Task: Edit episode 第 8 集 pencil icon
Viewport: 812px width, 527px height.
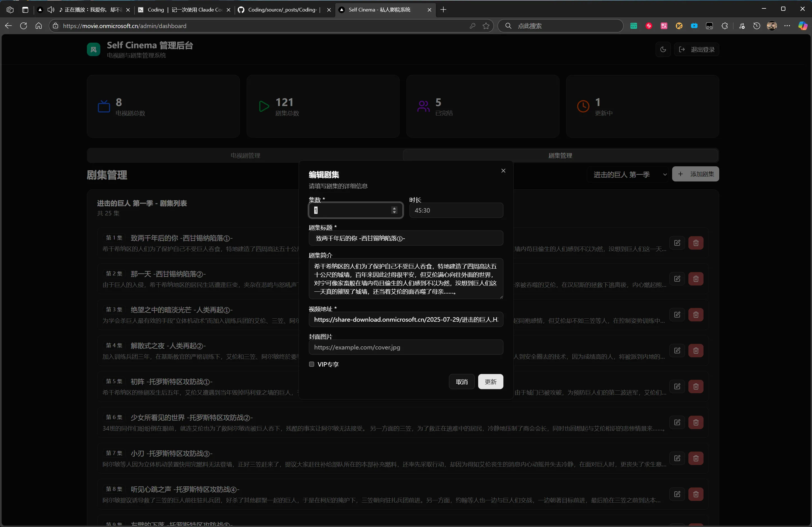Action: pyautogui.click(x=677, y=494)
